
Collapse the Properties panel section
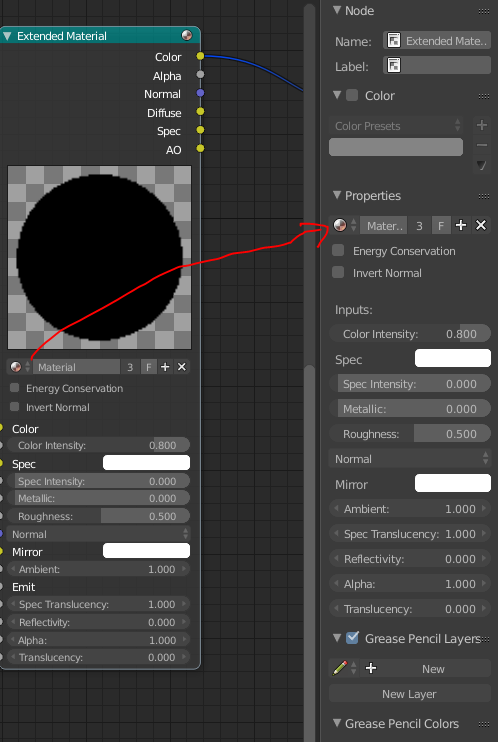(337, 195)
